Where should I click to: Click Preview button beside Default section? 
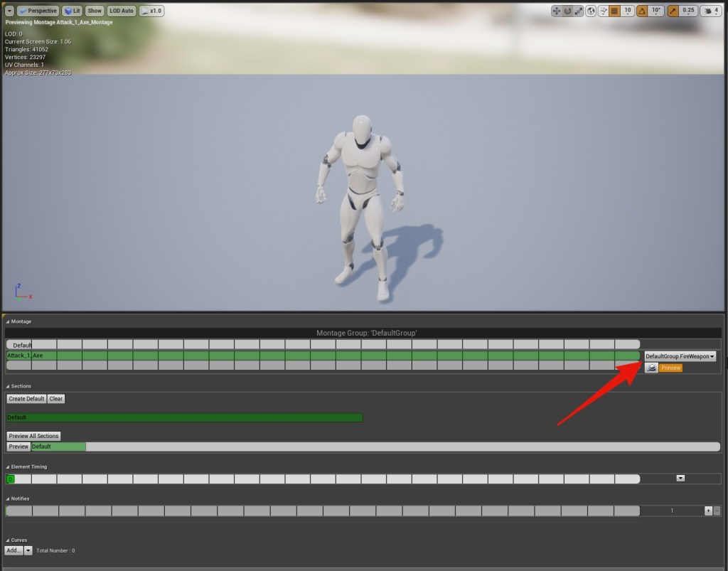tap(18, 447)
